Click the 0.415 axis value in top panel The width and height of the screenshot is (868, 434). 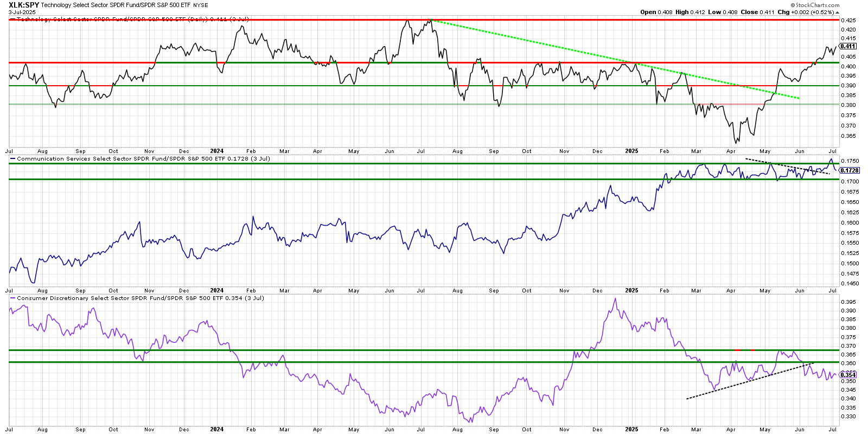(x=848, y=39)
